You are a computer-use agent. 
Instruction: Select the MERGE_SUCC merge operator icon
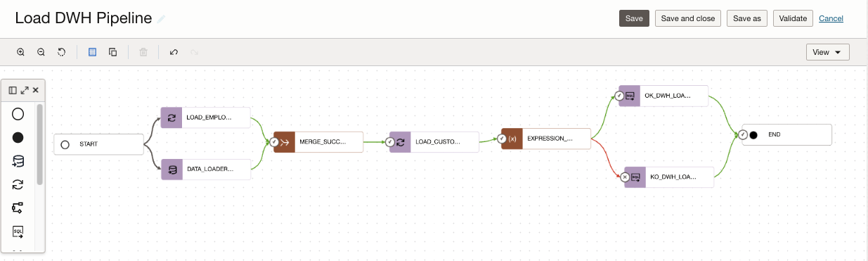pyautogui.click(x=284, y=141)
